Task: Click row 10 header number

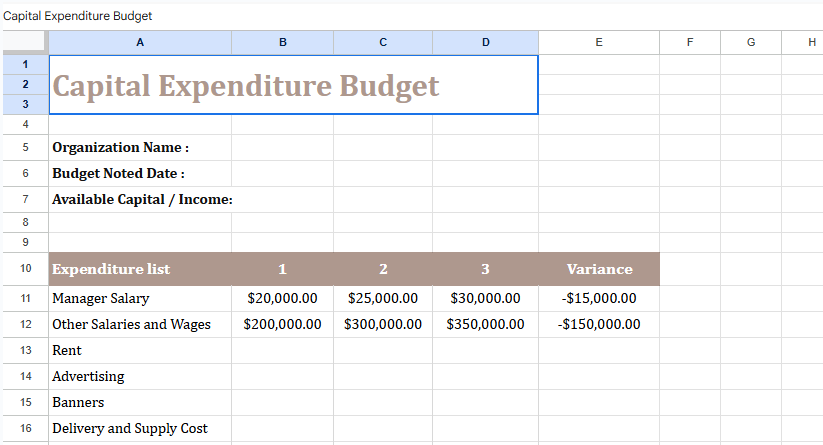Action: (x=24, y=269)
